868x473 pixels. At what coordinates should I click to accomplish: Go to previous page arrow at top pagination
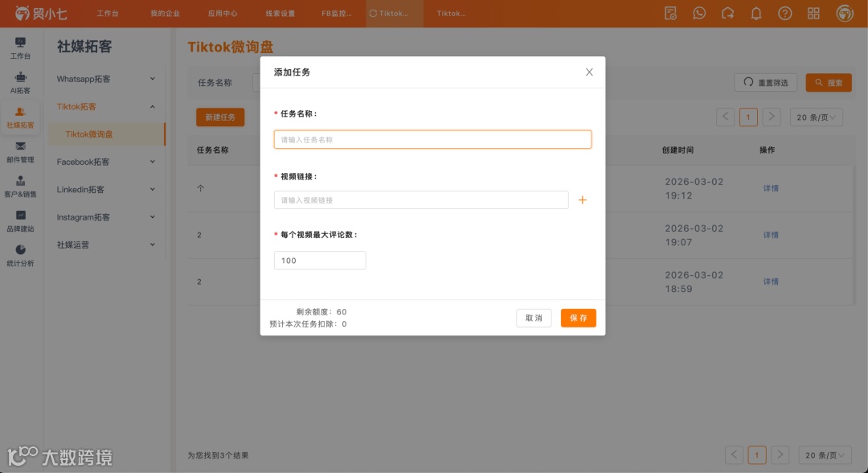coord(725,117)
